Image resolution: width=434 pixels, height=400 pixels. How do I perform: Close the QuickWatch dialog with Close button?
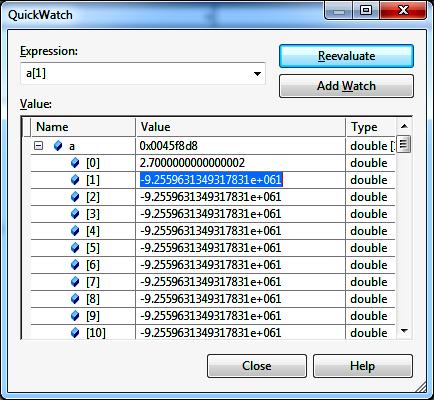[x=257, y=366]
